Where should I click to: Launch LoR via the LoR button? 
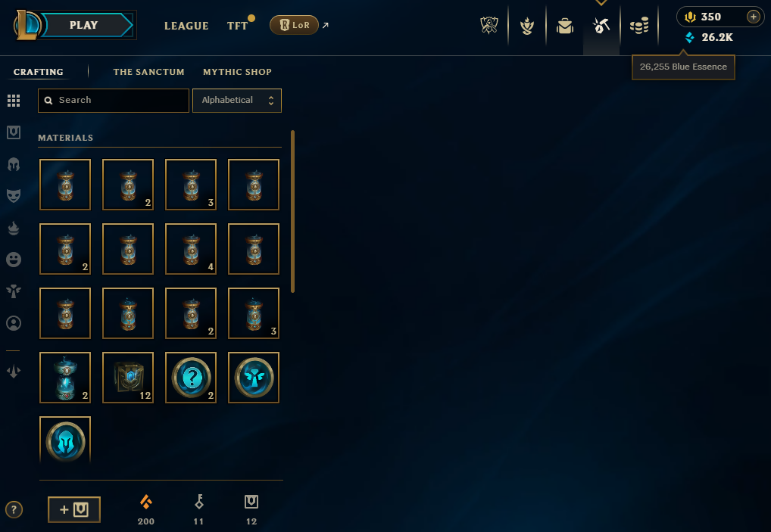[x=294, y=25]
